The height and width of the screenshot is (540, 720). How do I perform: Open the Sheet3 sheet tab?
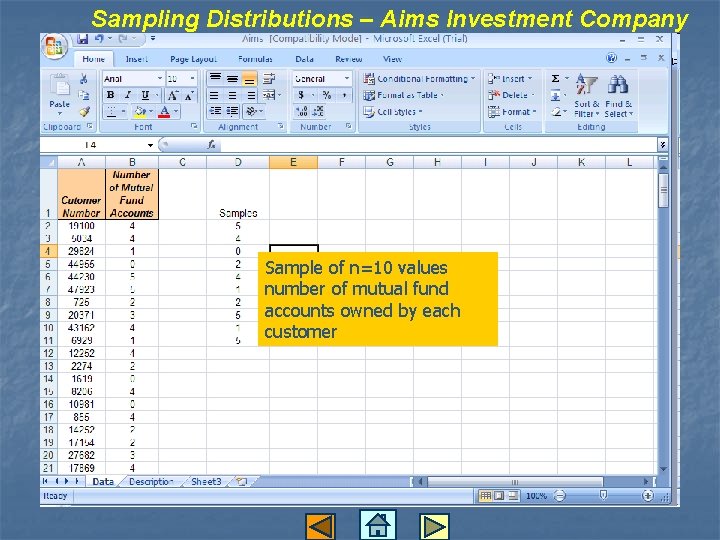(x=206, y=481)
